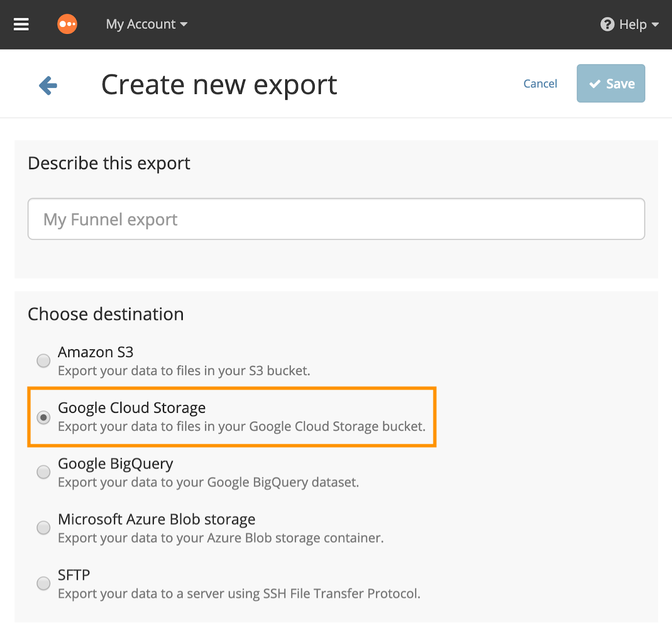Viewport: 672px width, 635px height.
Task: Click 'Export your data to your Google BigQuery dataset.'
Action: point(209,483)
